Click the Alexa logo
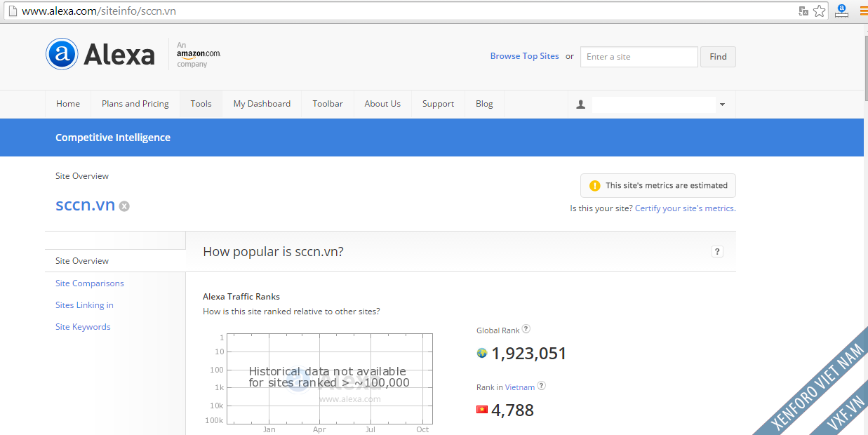This screenshot has height=435, width=868. [100, 54]
